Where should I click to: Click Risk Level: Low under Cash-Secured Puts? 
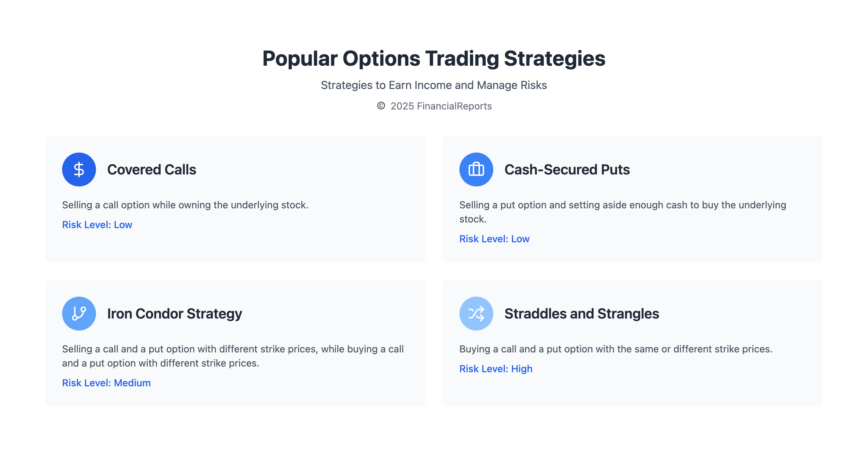(494, 239)
